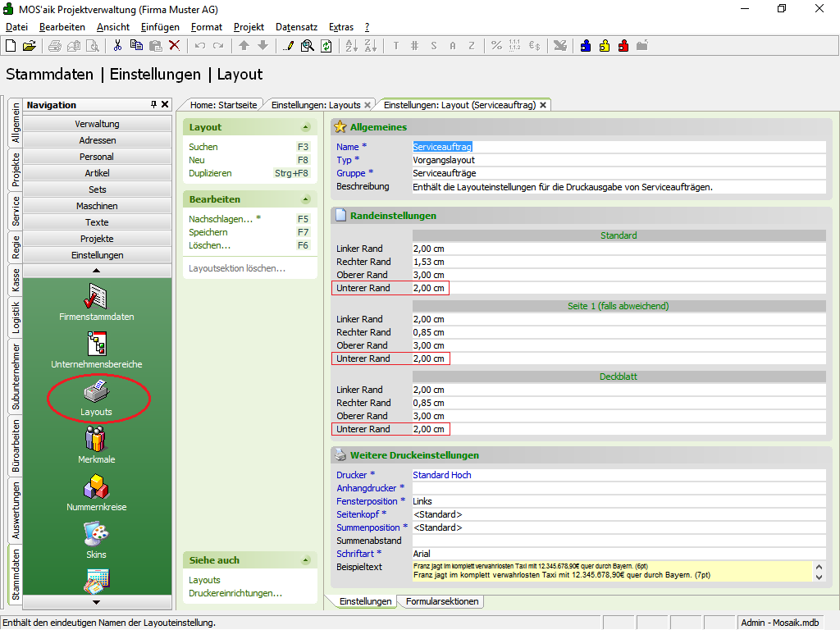
Task: Click the move down arrow toolbar icon
Action: (263, 46)
